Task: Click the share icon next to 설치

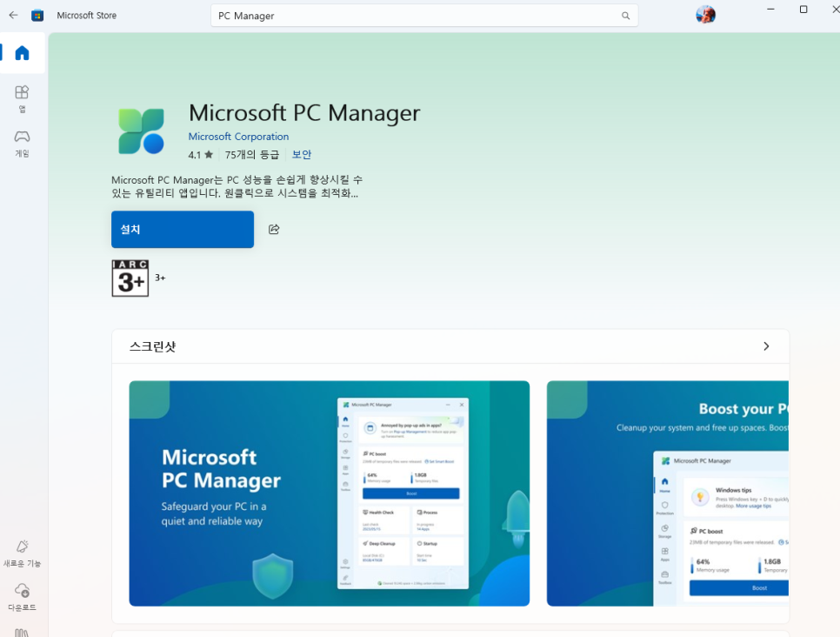Action: [x=274, y=230]
